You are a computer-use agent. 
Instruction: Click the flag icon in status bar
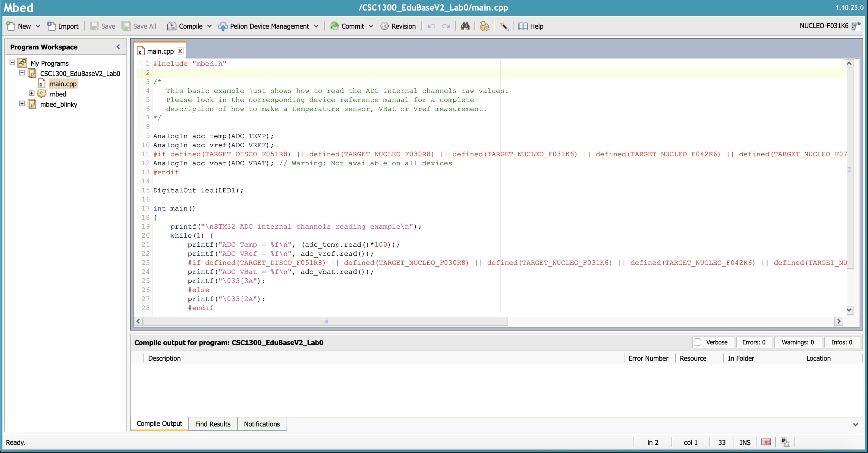tap(766, 442)
